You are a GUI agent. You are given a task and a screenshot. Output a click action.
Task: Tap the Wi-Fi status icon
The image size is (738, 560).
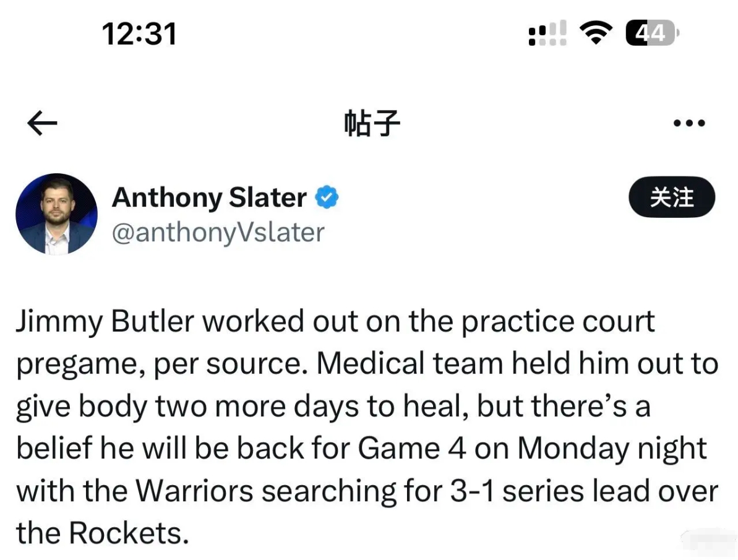click(x=596, y=33)
